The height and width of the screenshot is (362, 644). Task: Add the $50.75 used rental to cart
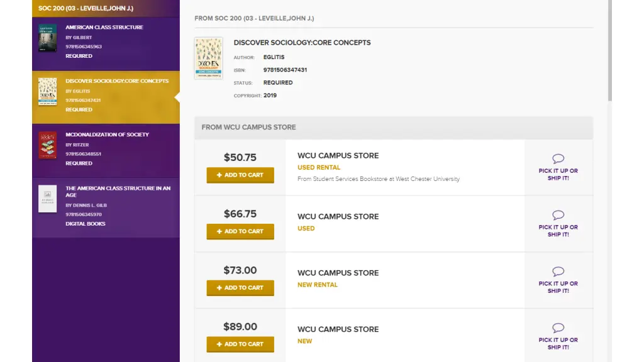240,175
